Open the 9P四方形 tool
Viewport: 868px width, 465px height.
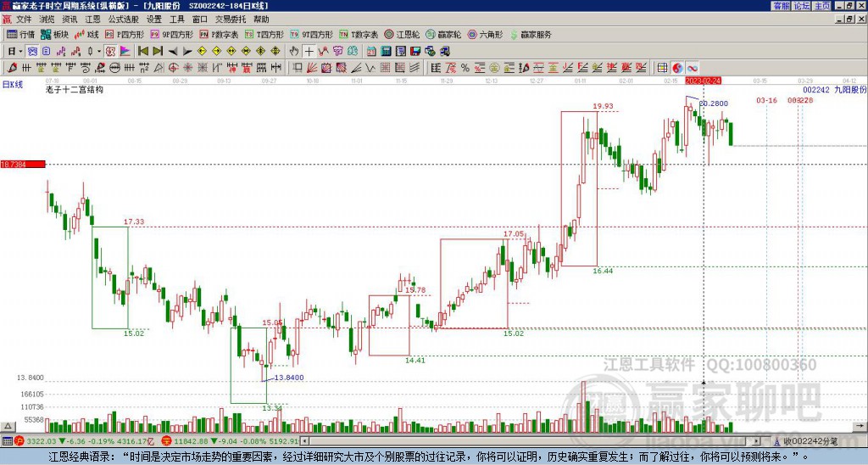point(171,34)
